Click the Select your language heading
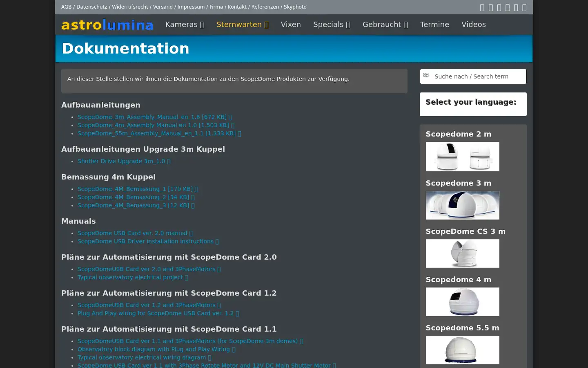 click(x=471, y=102)
